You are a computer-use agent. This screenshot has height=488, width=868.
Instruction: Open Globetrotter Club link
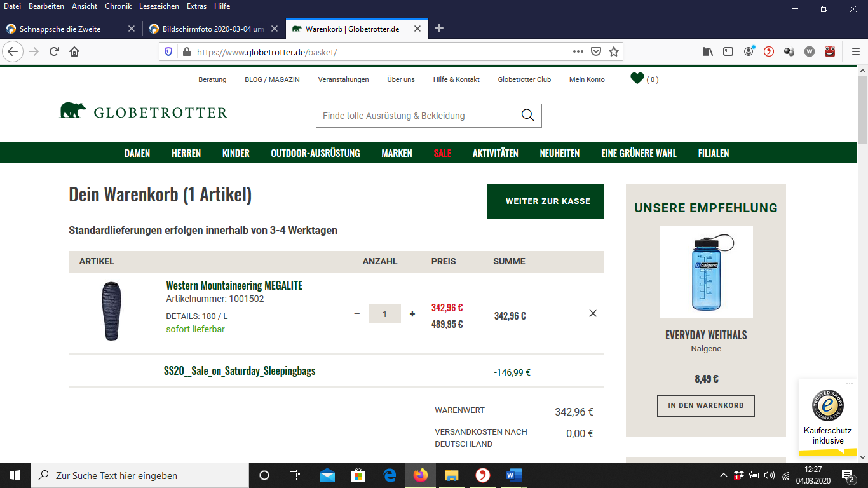pyautogui.click(x=524, y=79)
